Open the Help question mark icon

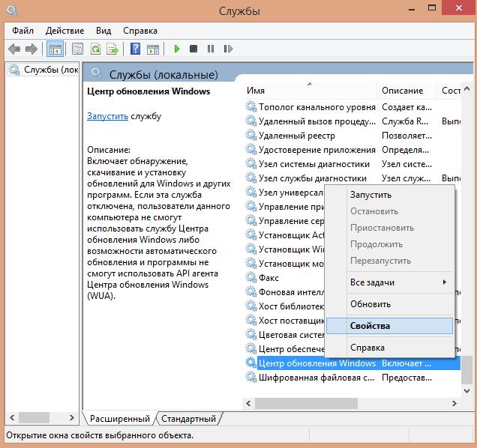pyautogui.click(x=135, y=49)
